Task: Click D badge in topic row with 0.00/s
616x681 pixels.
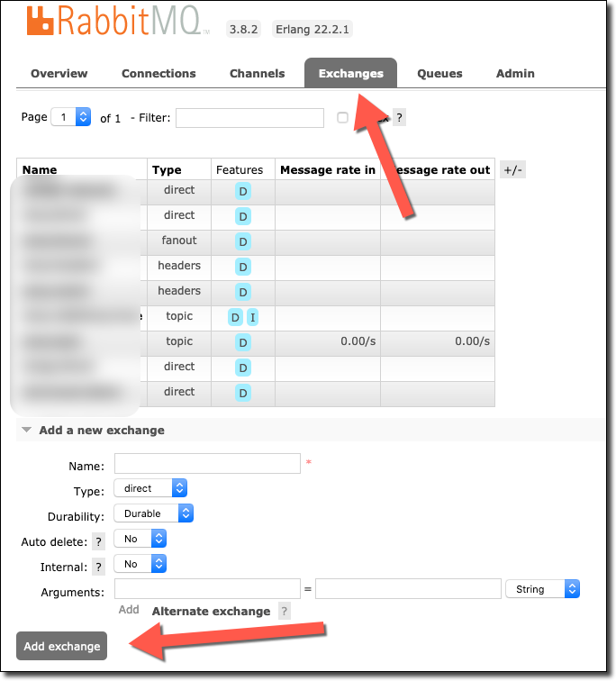Action: tap(243, 342)
